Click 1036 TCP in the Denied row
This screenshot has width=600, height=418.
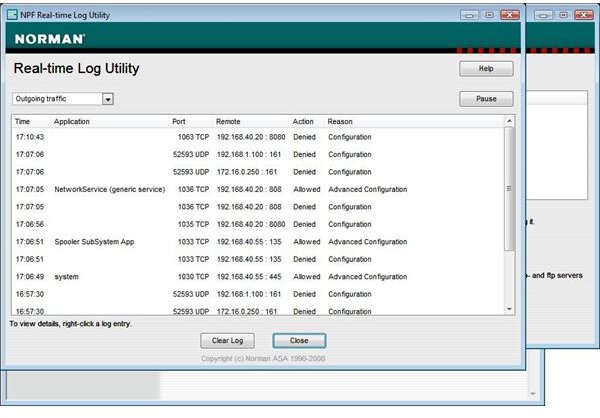(193, 207)
